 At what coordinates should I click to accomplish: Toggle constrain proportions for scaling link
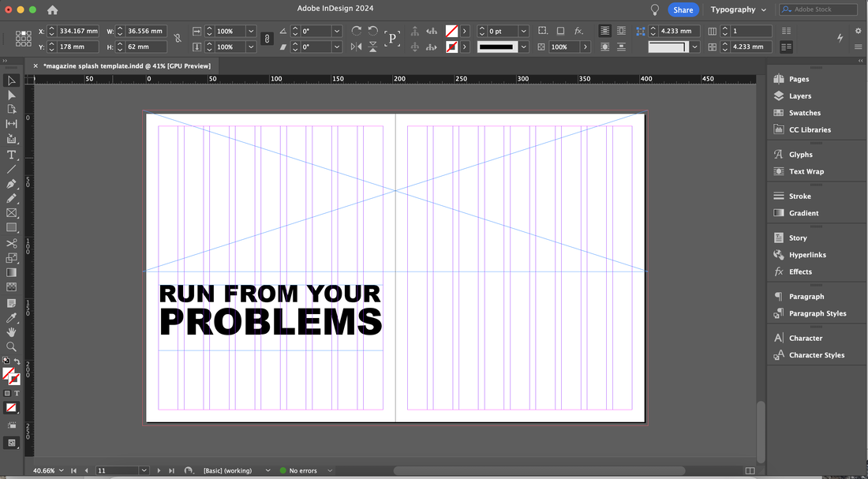(x=266, y=39)
